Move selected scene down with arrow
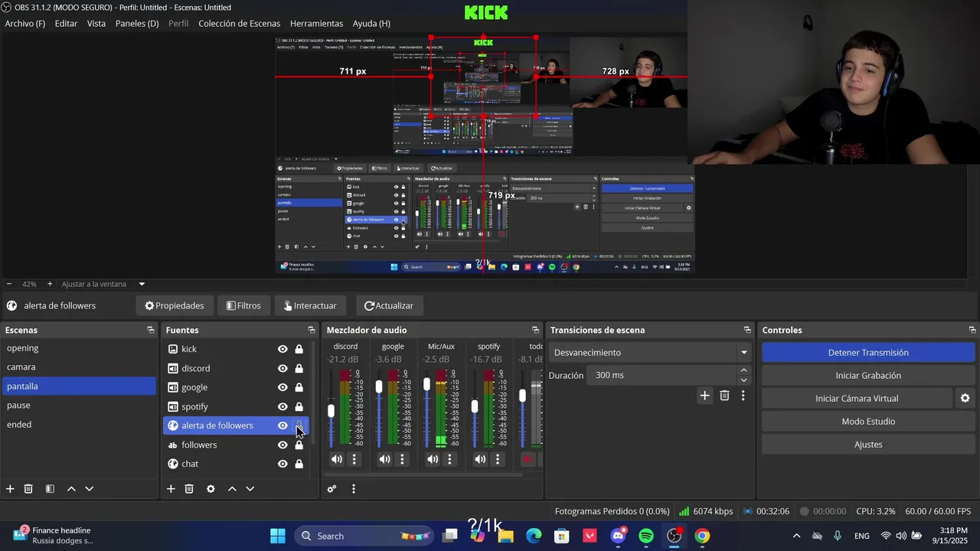This screenshot has height=551, width=980. pos(89,489)
